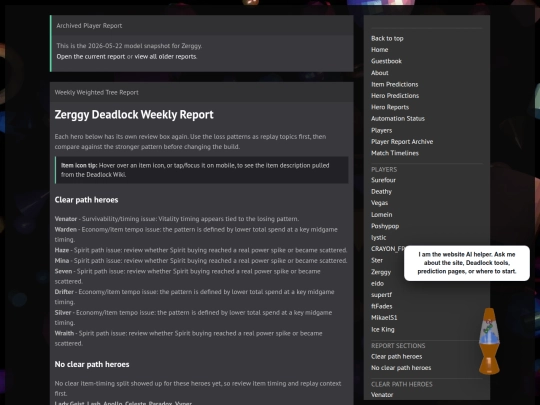Select player Ice King
This screenshot has width=540, height=405.
pos(383,329)
